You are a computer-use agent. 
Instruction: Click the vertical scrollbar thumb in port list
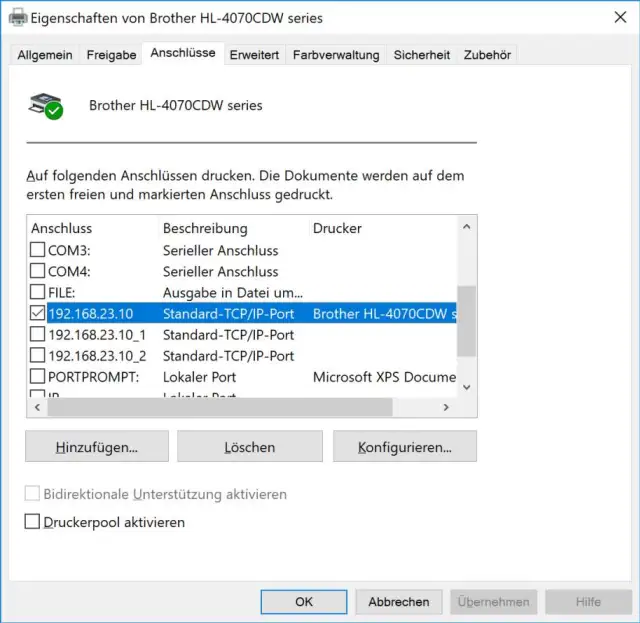[x=467, y=321]
